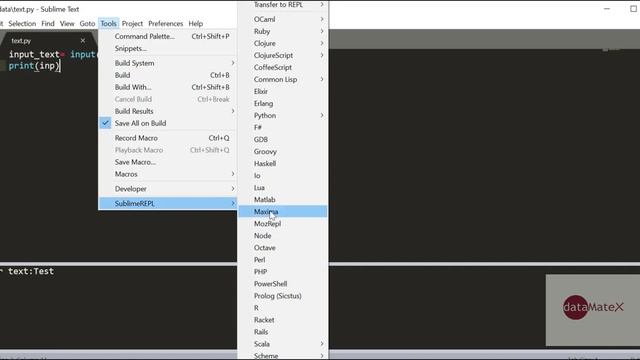Screen dimensions: 640x360
Task: Choose Save Macro... entry
Action: click(x=168, y=162)
